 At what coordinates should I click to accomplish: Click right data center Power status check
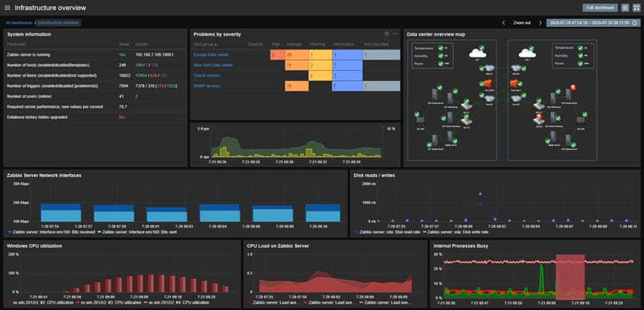pos(580,63)
